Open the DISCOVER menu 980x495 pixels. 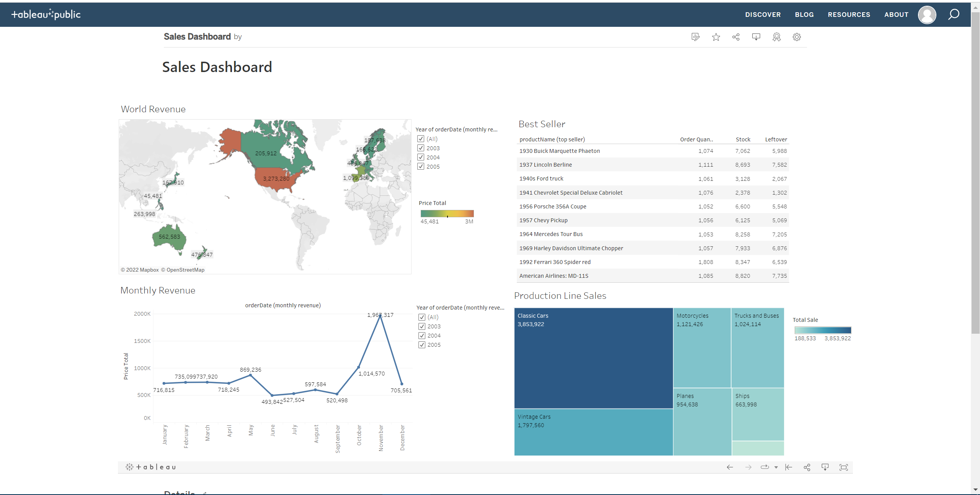(763, 15)
